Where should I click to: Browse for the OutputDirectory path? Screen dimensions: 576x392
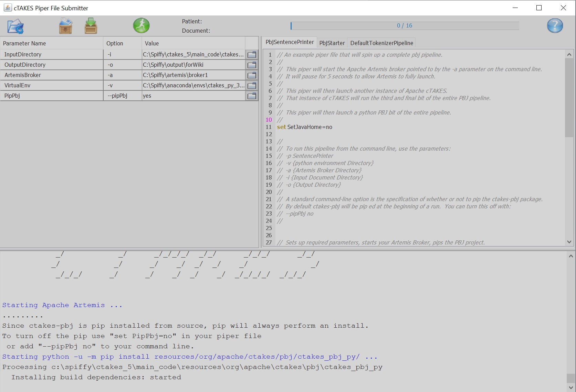point(252,65)
